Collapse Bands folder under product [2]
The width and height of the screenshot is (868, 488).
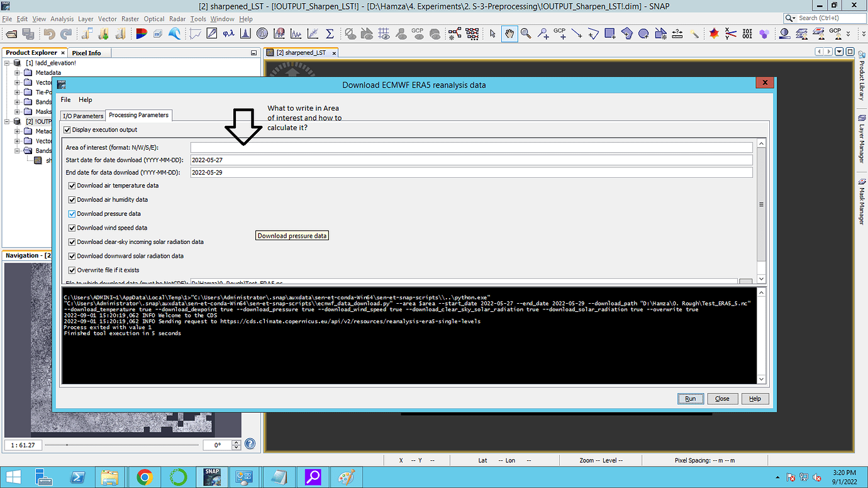pyautogui.click(x=18, y=151)
